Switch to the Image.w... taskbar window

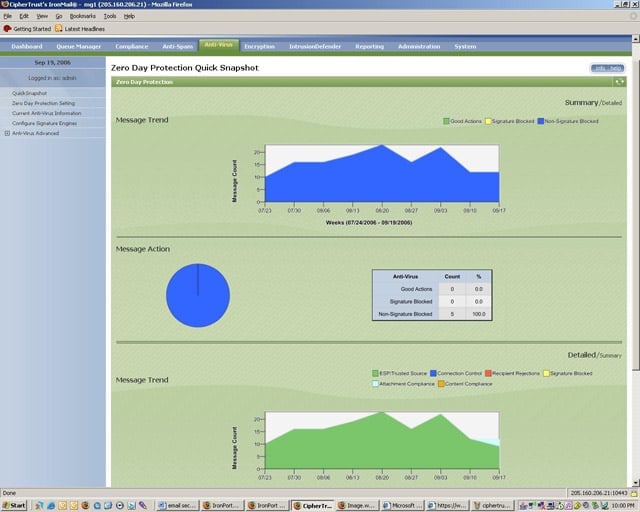tap(357, 505)
